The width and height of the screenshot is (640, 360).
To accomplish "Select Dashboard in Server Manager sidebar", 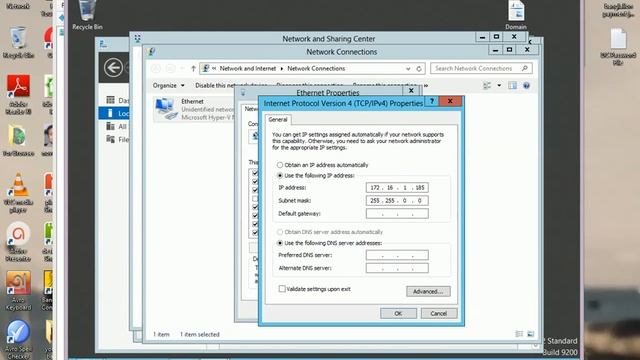I will (118, 100).
